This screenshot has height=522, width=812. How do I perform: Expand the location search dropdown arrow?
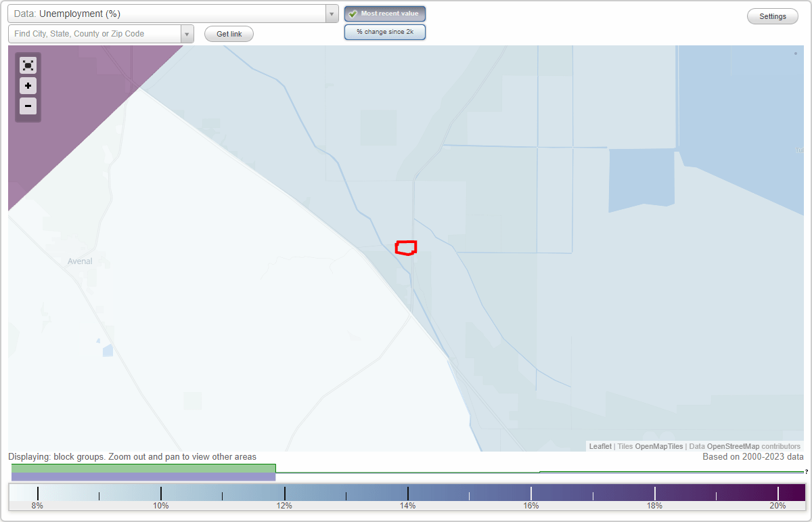(187, 33)
